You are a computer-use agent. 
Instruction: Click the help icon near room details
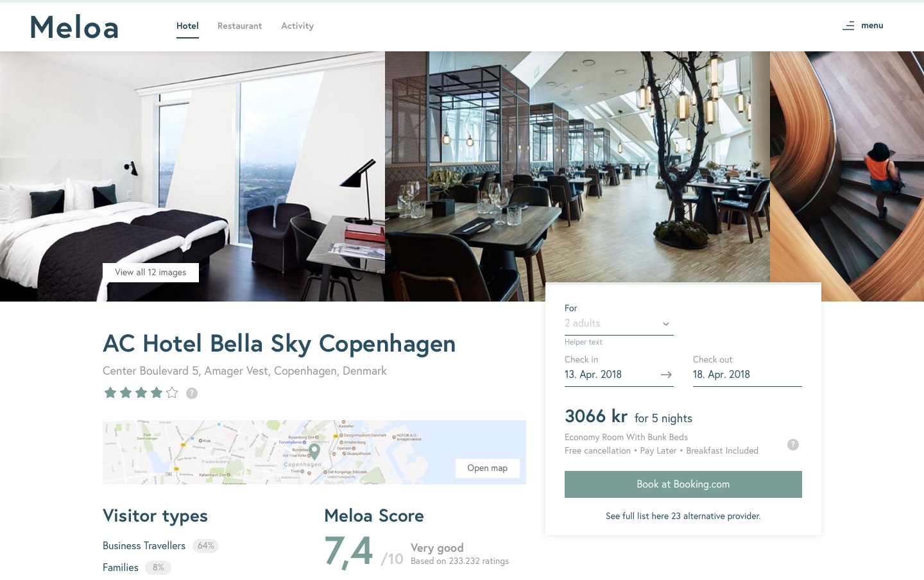point(793,445)
